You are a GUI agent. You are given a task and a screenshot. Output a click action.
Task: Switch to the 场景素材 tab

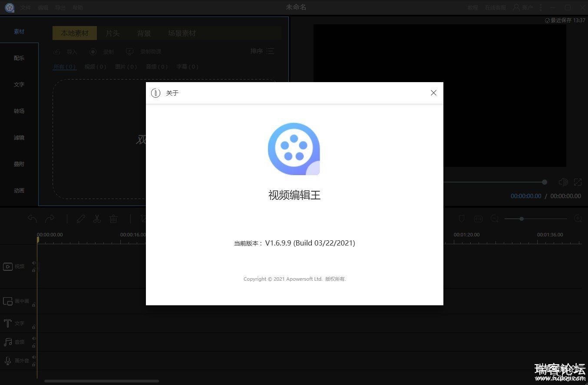click(x=182, y=33)
